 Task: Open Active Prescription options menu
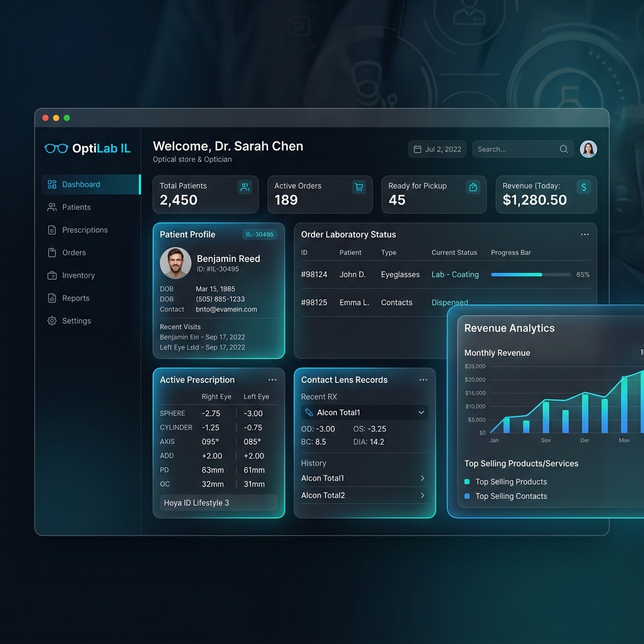click(x=272, y=380)
